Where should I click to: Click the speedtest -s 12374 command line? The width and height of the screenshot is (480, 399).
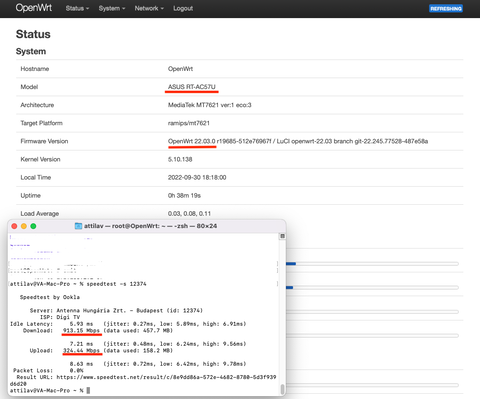tap(78, 284)
